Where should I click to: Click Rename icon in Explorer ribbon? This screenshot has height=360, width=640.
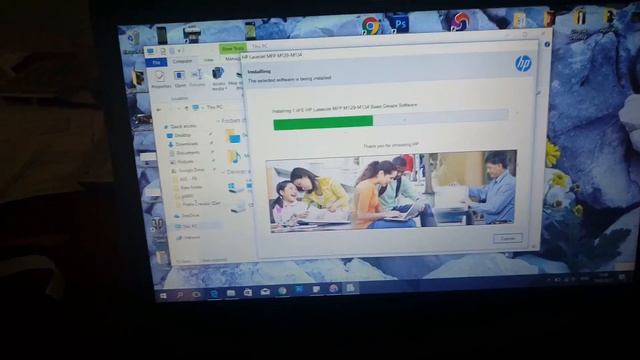pos(197,78)
